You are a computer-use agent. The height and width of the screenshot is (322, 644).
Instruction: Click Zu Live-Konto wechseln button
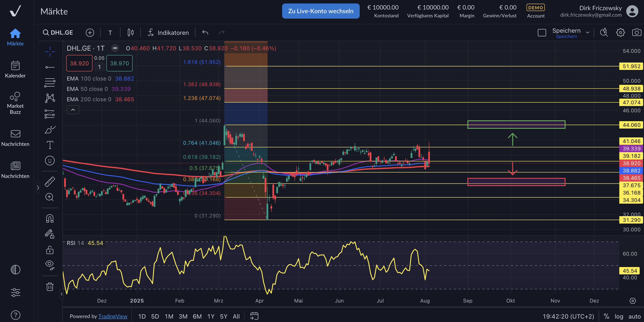click(x=321, y=11)
